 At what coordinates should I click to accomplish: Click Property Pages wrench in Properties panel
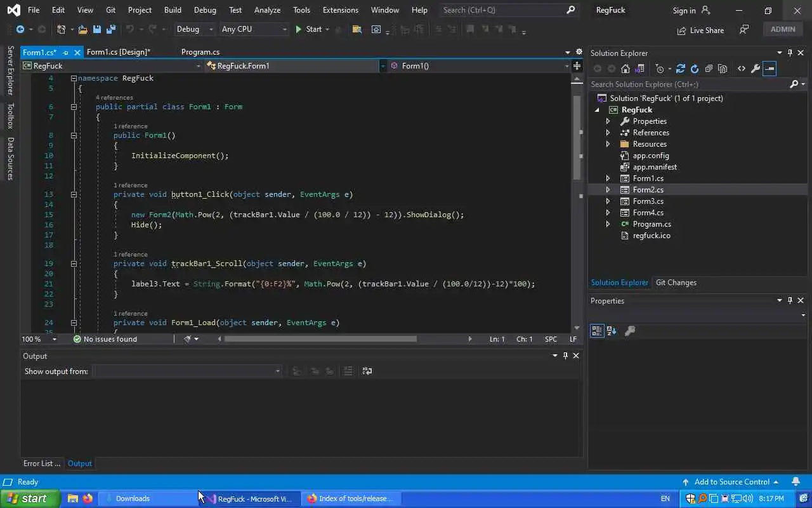coord(630,331)
